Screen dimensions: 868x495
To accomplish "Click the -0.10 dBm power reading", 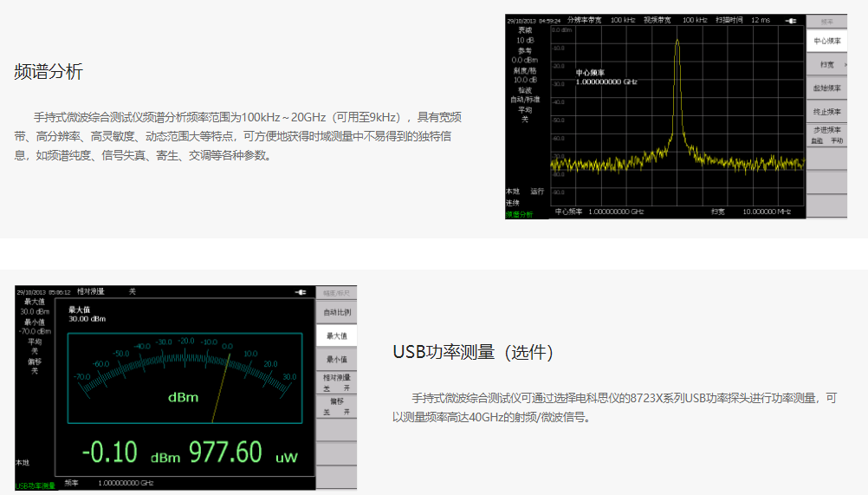I will (x=110, y=453).
